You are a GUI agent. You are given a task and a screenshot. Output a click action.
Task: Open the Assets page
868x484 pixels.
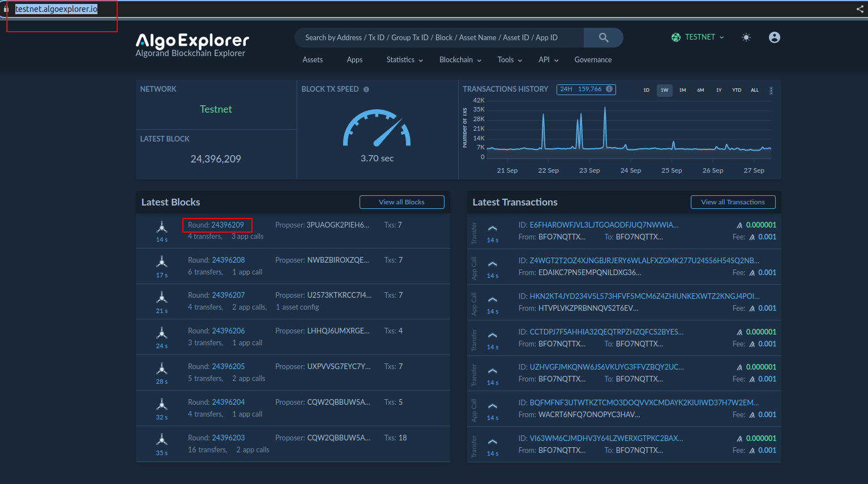click(x=313, y=60)
